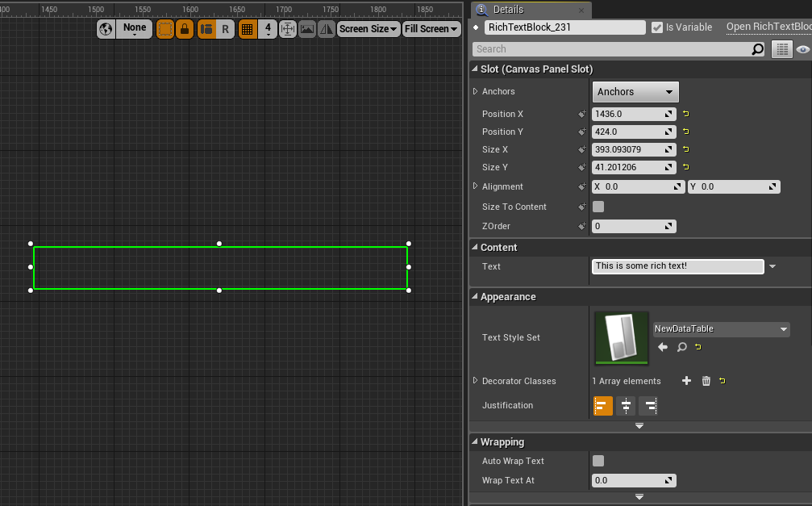Select the center text justification icon
The height and width of the screenshot is (506, 812).
(626, 406)
